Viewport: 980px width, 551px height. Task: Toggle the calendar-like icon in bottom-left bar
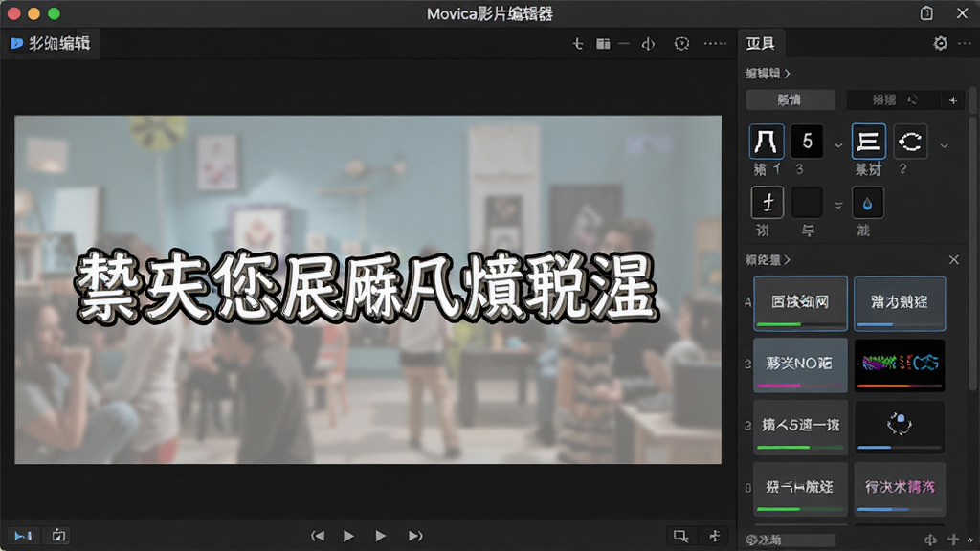coord(58,536)
